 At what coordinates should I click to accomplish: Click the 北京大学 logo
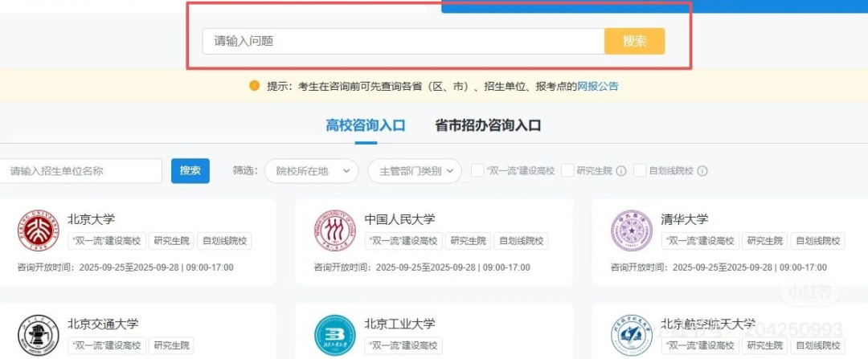pyautogui.click(x=39, y=230)
